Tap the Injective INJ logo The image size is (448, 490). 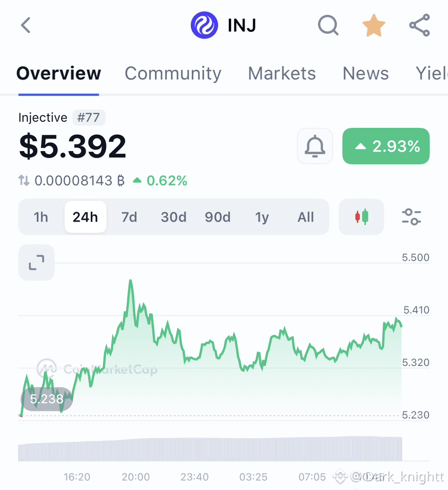pos(204,25)
